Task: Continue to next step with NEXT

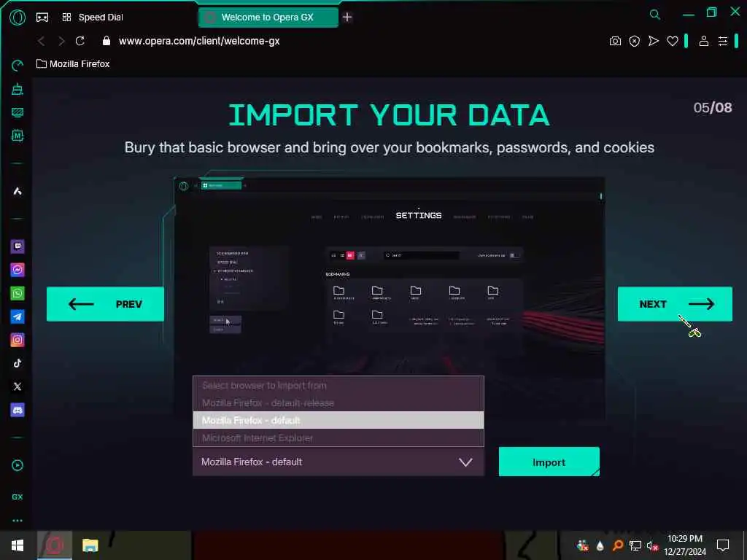Action: [675, 304]
